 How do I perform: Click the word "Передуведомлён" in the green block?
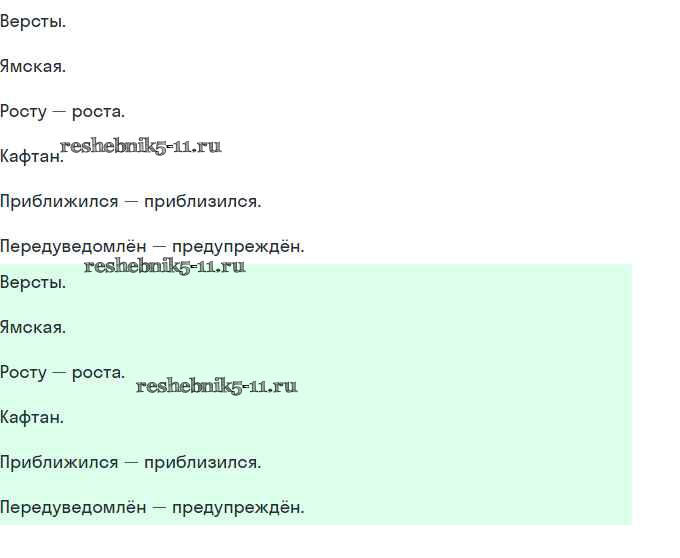[73, 508]
